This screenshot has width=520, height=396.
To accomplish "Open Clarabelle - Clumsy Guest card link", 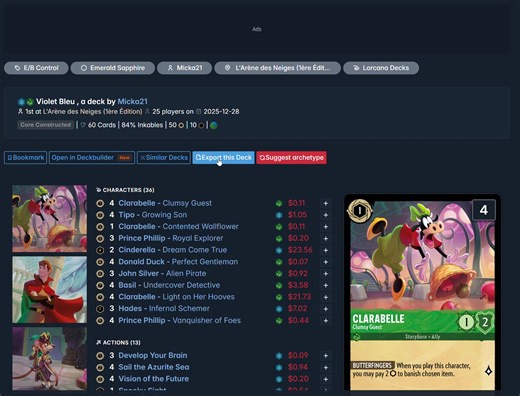I will (165, 203).
